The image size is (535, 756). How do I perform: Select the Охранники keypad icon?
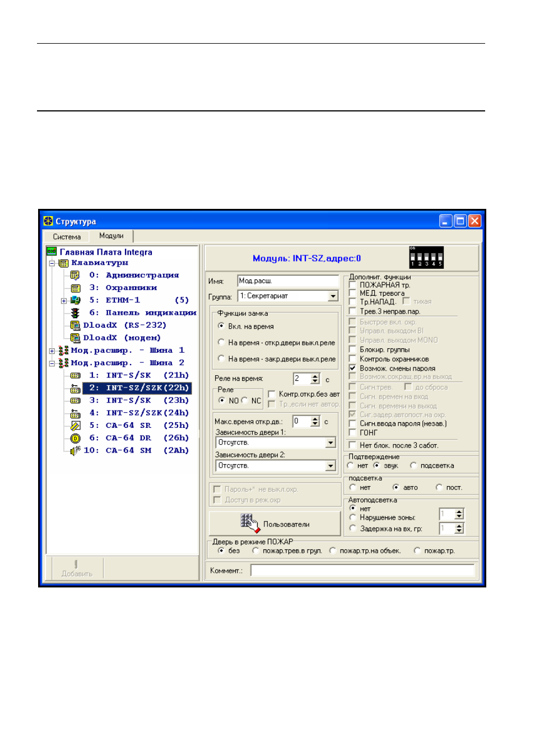tap(75, 288)
